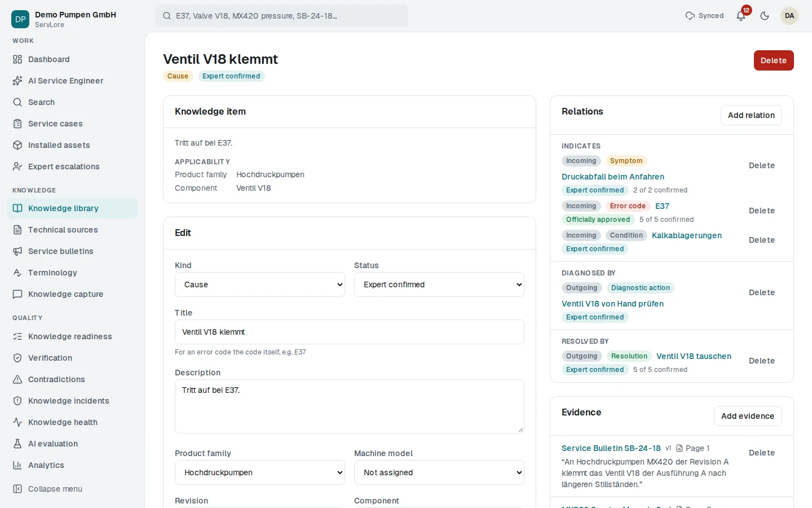The image size is (812, 508).
Task: Click Add evidence button
Action: pos(748,416)
